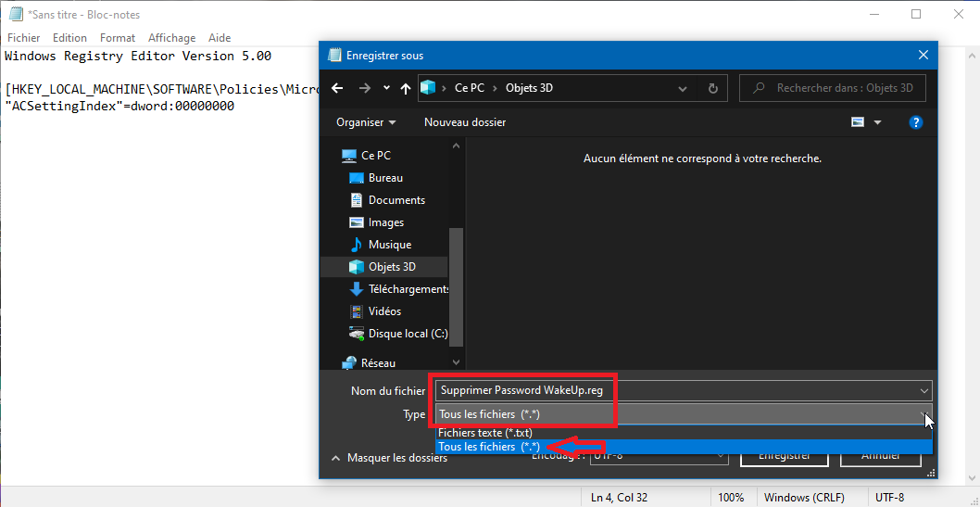Select Réseau in the navigation pane

click(378, 362)
